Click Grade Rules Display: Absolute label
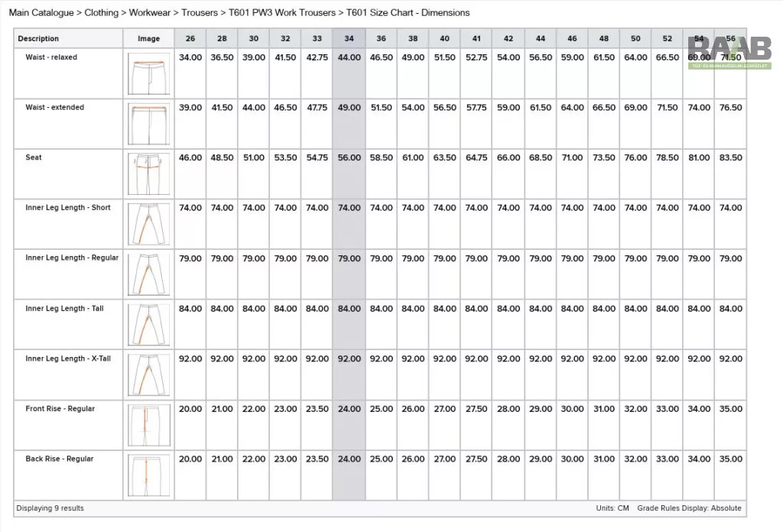Screen dimensions: 783x532 point(689,508)
